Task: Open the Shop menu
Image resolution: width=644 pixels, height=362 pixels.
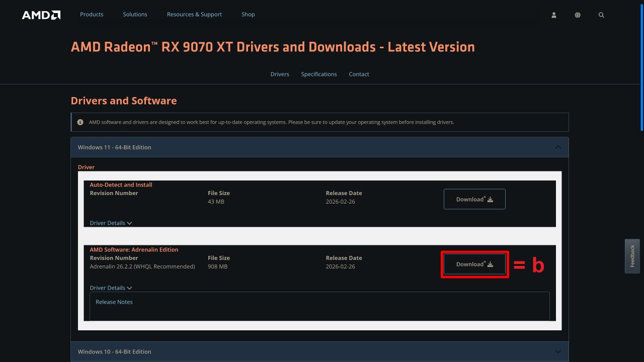Action: pyautogui.click(x=248, y=14)
